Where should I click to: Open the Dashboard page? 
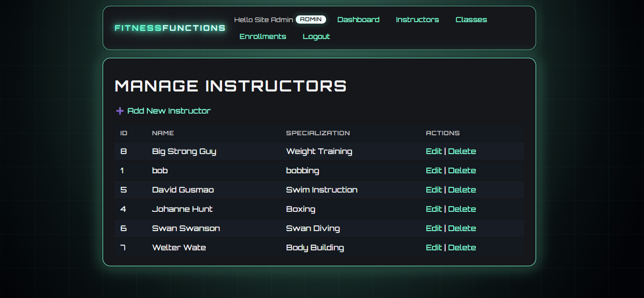pos(358,19)
